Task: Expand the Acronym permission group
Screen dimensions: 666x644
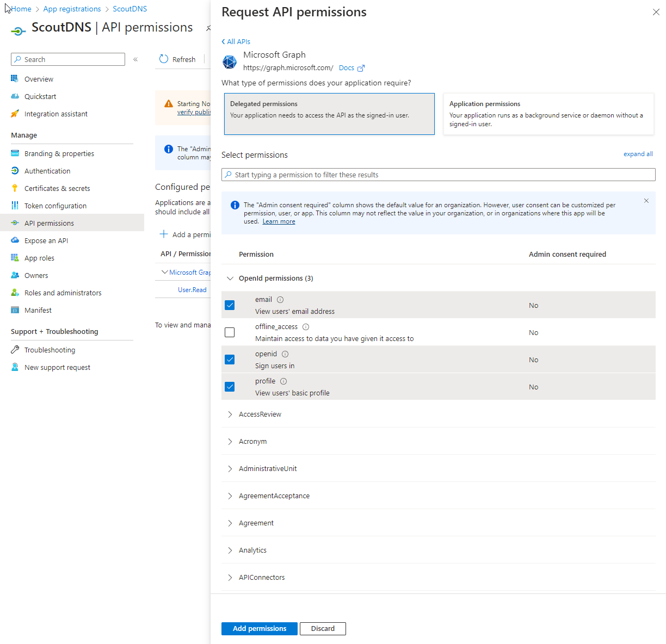Action: (x=230, y=442)
